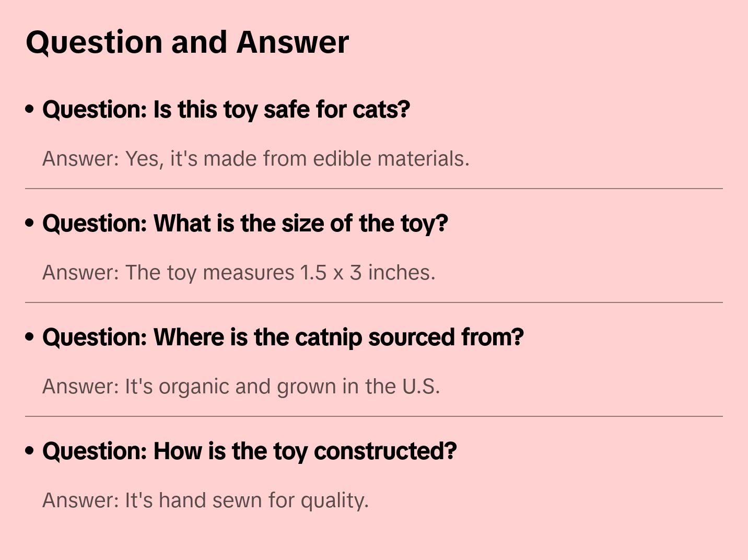Viewport: 748px width, 560px height.
Task: Click the word 'Answer:' before 'Yes, it's made'
Action: 81,159
